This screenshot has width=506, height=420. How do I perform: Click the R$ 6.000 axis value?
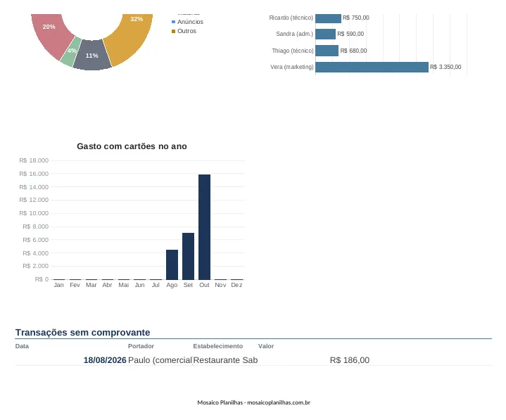[35, 240]
